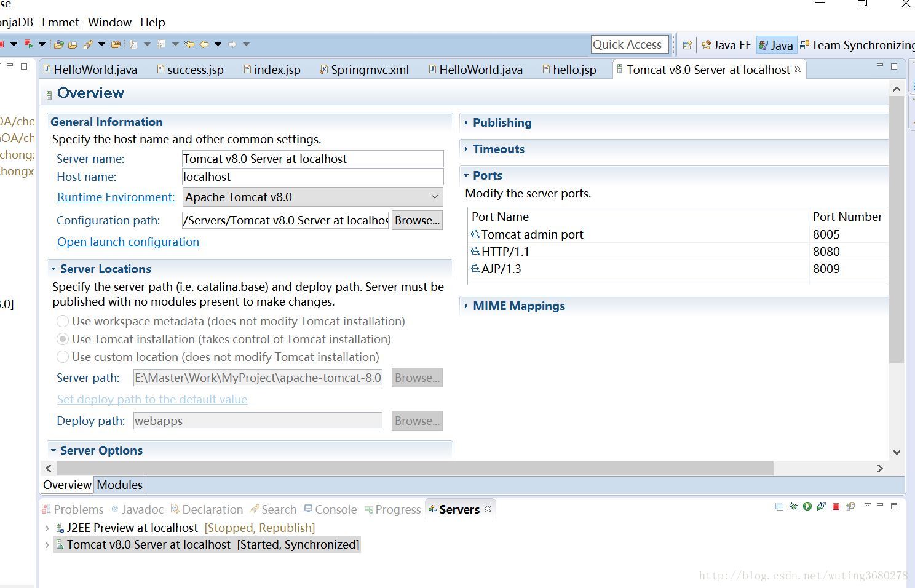The image size is (915, 588).
Task: Click the Search brush toolbar icon
Action: point(88,44)
